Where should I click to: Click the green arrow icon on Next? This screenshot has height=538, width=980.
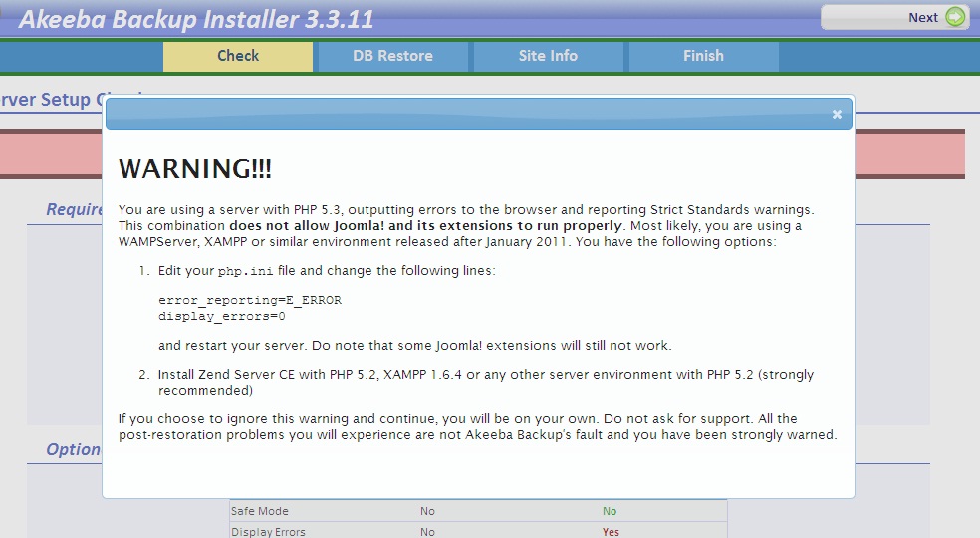click(955, 17)
